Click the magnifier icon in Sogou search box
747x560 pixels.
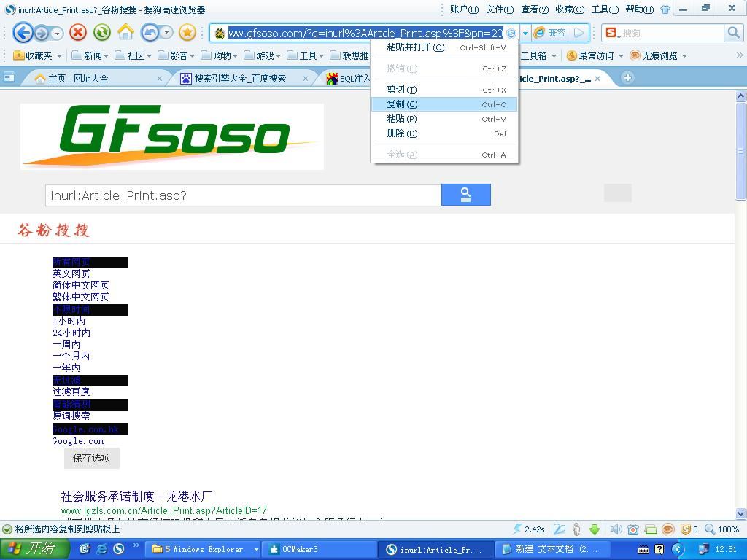pyautogui.click(x=733, y=33)
